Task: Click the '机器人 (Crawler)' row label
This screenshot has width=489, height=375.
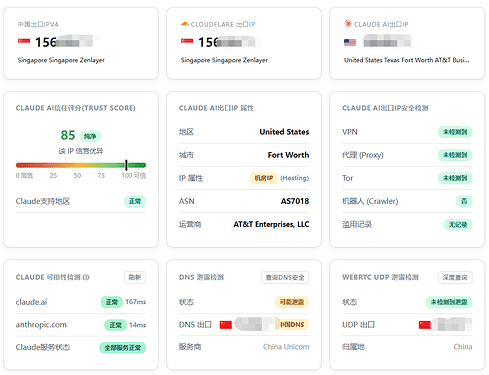Action: 370,201
